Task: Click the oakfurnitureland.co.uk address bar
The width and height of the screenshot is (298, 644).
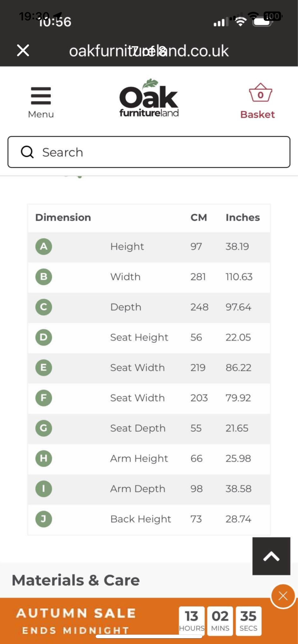Action: click(149, 51)
